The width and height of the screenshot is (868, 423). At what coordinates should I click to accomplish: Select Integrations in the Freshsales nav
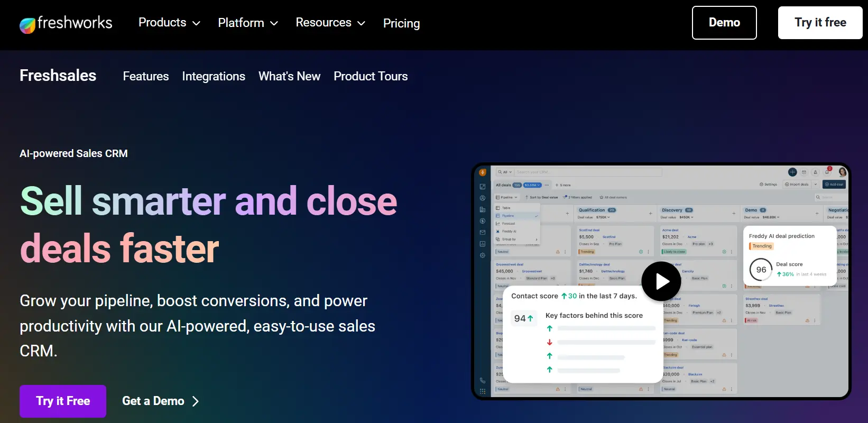tap(214, 76)
